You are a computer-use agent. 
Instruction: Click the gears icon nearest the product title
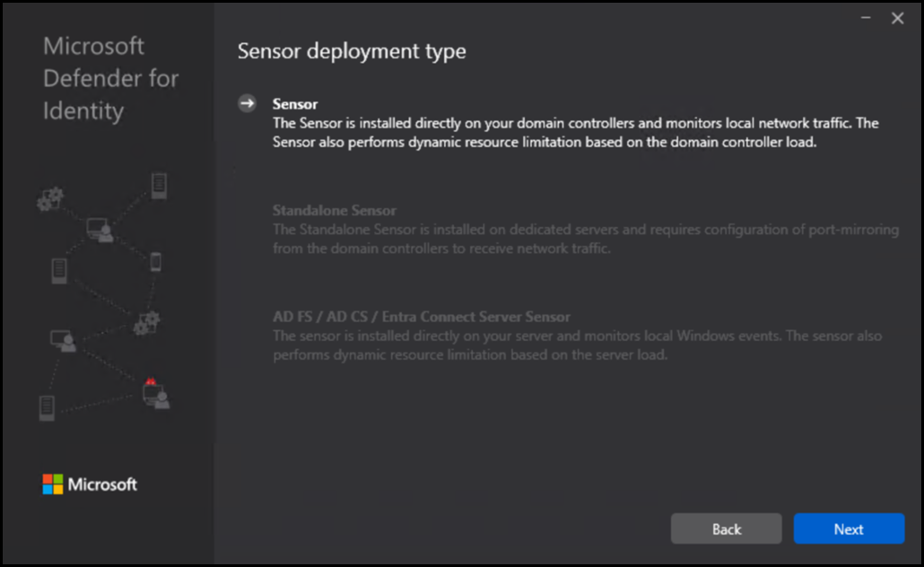pyautogui.click(x=49, y=200)
